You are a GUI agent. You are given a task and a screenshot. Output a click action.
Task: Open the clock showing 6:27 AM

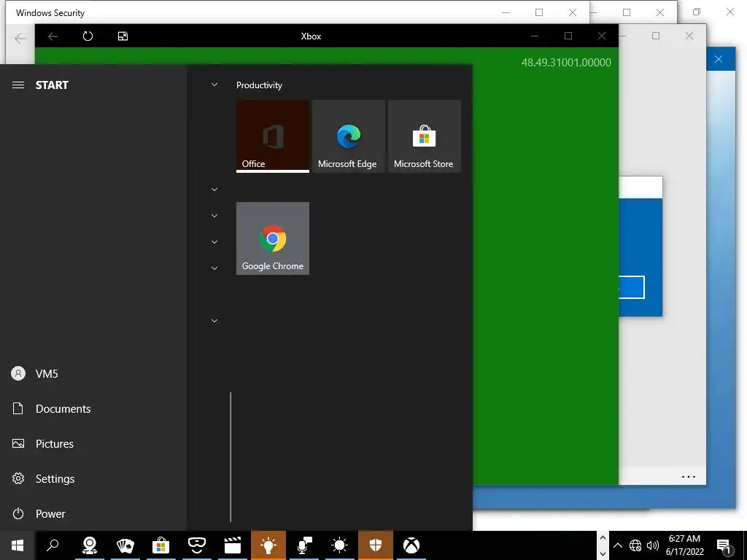[684, 545]
